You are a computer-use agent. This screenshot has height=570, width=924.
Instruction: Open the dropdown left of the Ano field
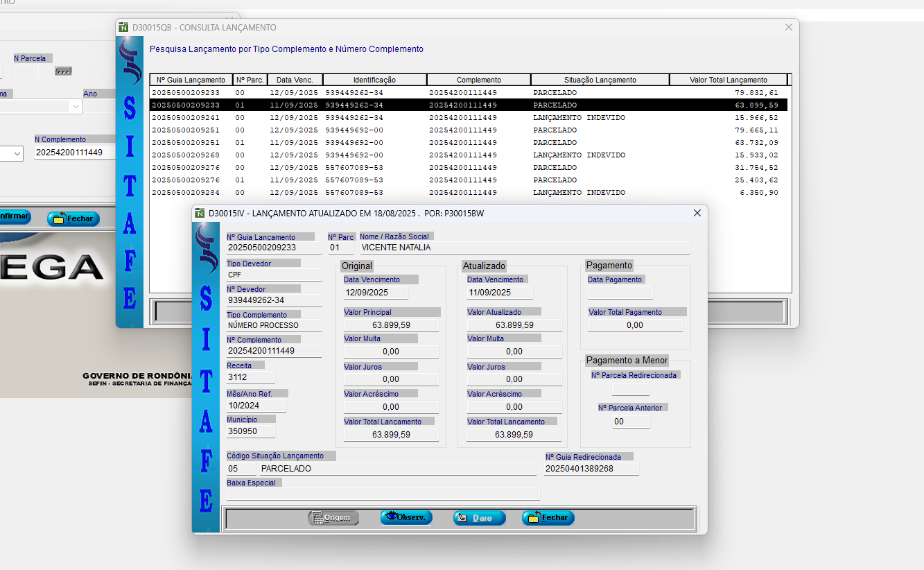75,107
